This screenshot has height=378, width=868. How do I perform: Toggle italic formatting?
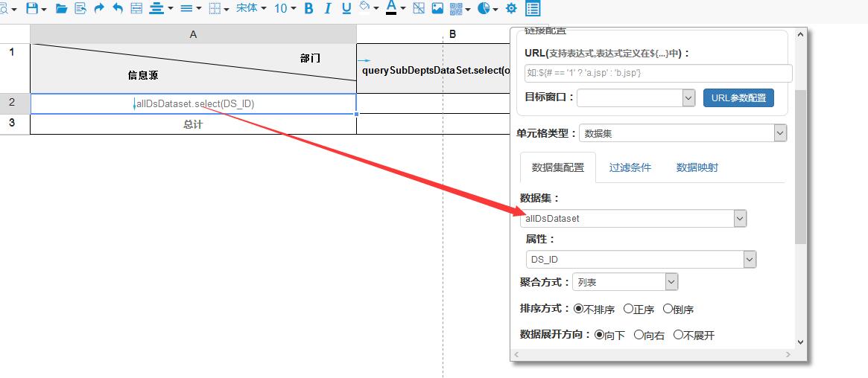click(327, 8)
